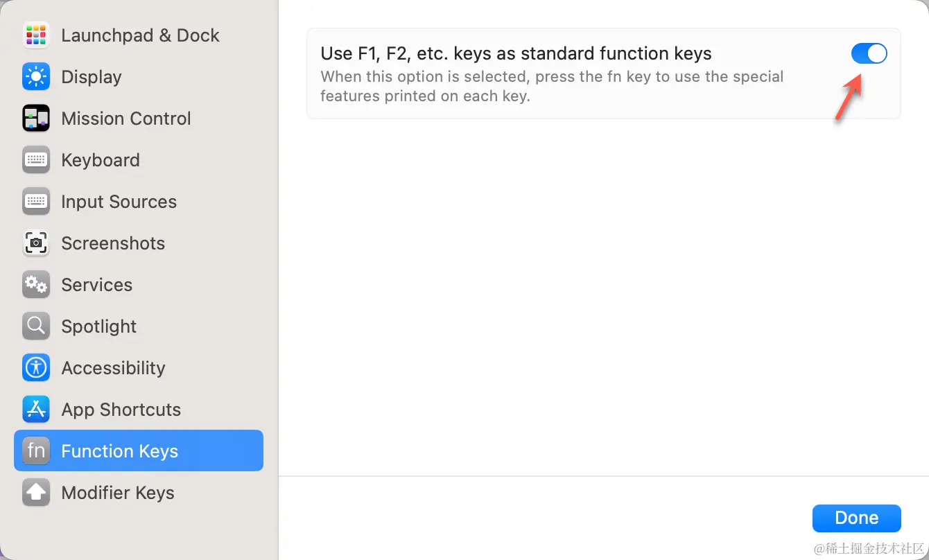
Task: Select Launchpad & Dock shortcuts category
Action: tap(140, 35)
